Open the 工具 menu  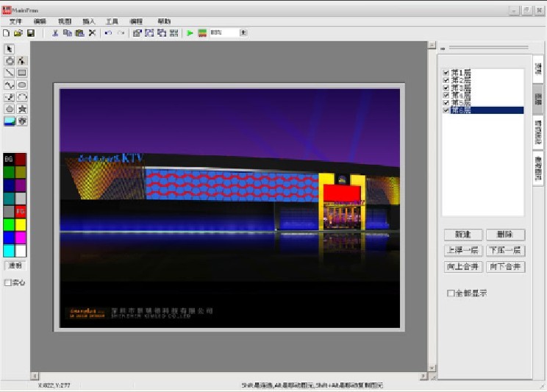(112, 22)
